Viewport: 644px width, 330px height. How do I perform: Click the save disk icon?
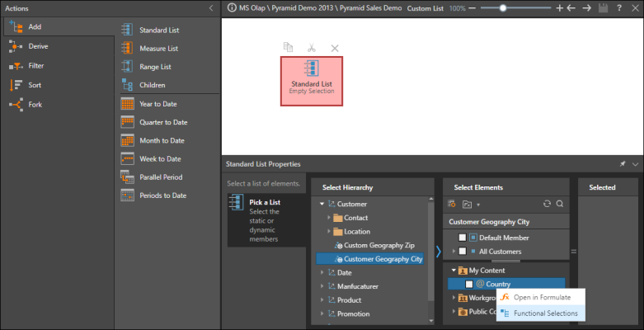coord(603,7)
